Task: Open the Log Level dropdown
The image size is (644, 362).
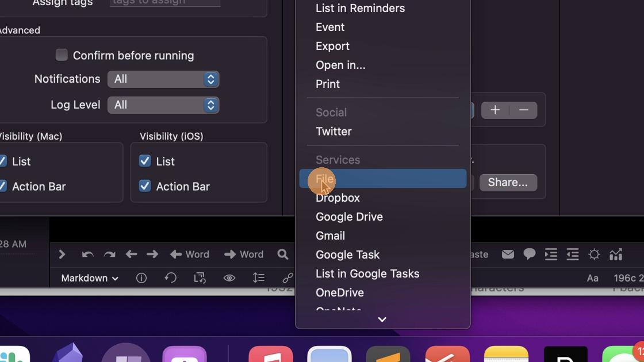Action: pyautogui.click(x=163, y=105)
